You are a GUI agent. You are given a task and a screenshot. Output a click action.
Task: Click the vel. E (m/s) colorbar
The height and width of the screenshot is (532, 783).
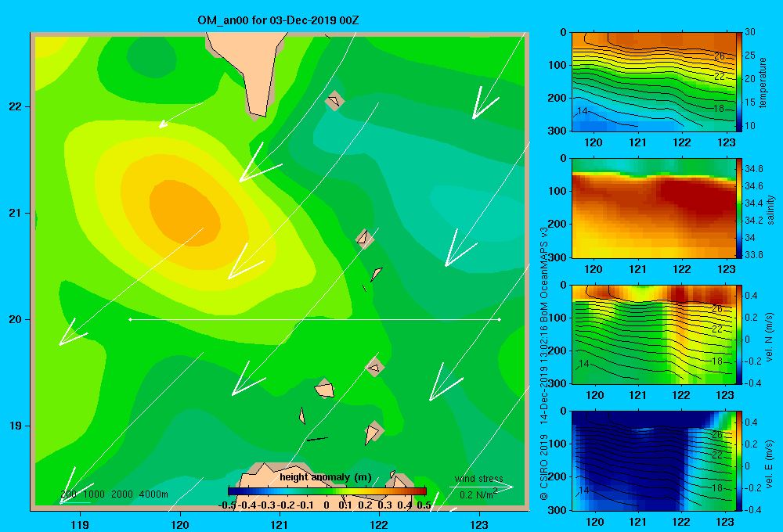pos(739,461)
